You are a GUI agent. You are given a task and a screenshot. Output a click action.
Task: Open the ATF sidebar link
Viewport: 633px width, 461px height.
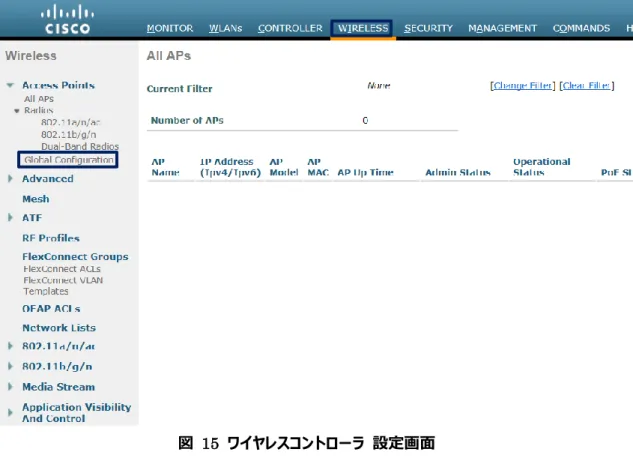[32, 218]
